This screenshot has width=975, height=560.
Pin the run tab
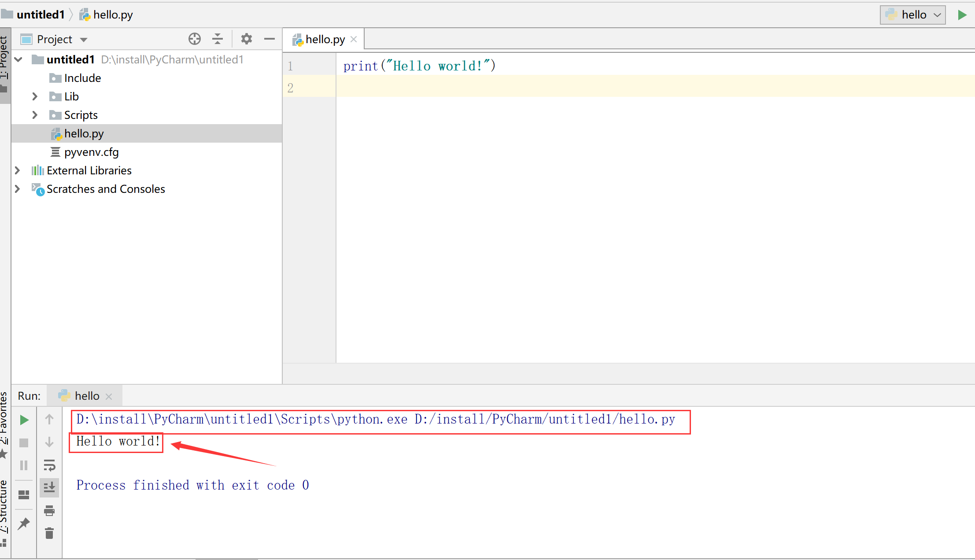pyautogui.click(x=24, y=523)
